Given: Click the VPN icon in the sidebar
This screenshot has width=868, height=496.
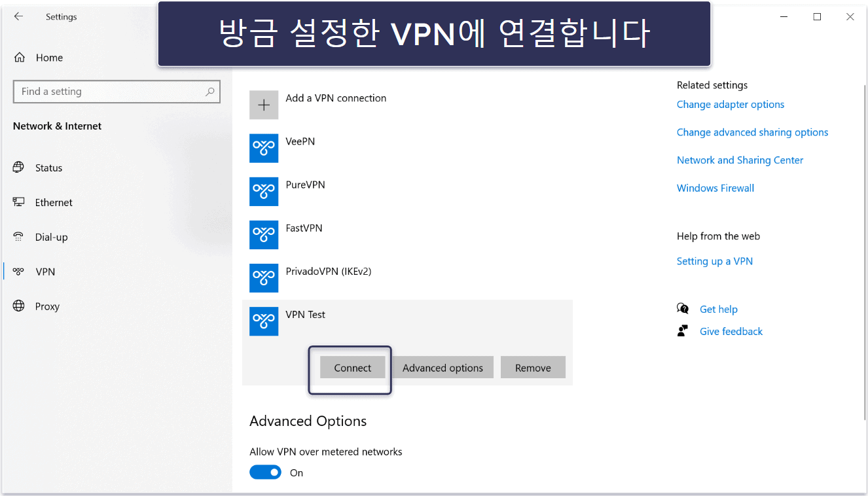Looking at the screenshot, I should [x=19, y=272].
